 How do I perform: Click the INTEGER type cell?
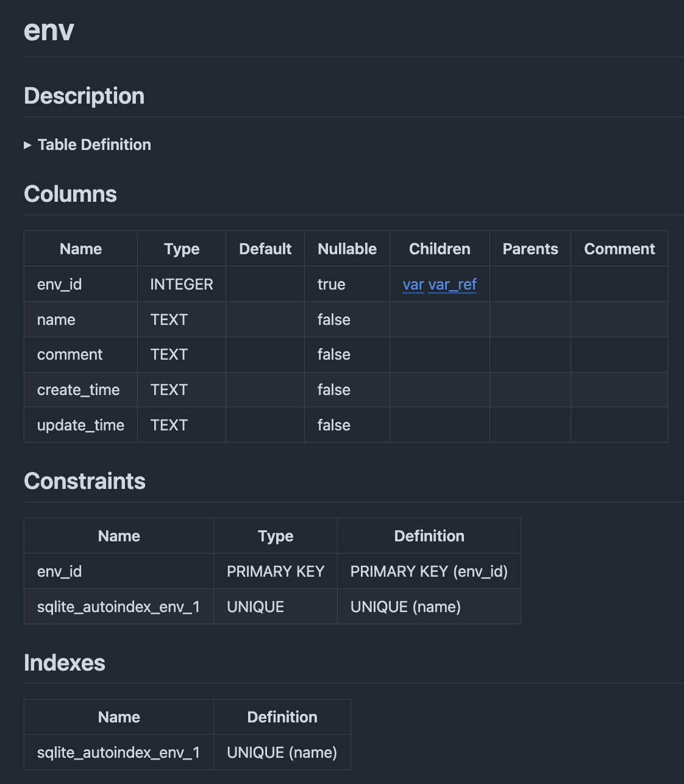(x=182, y=285)
